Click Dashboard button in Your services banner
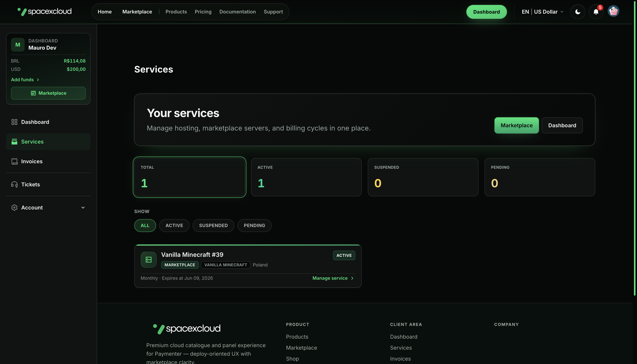Screen dimensions: 637x364 (562, 125)
